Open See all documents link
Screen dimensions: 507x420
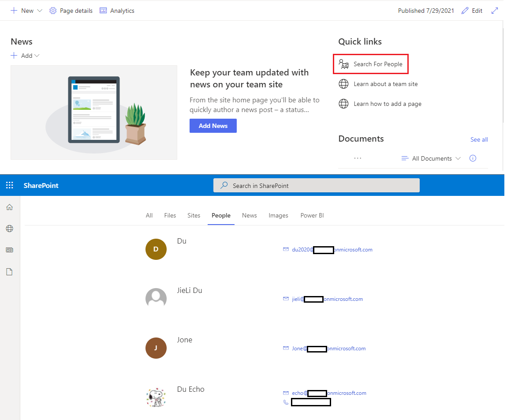pyautogui.click(x=479, y=139)
